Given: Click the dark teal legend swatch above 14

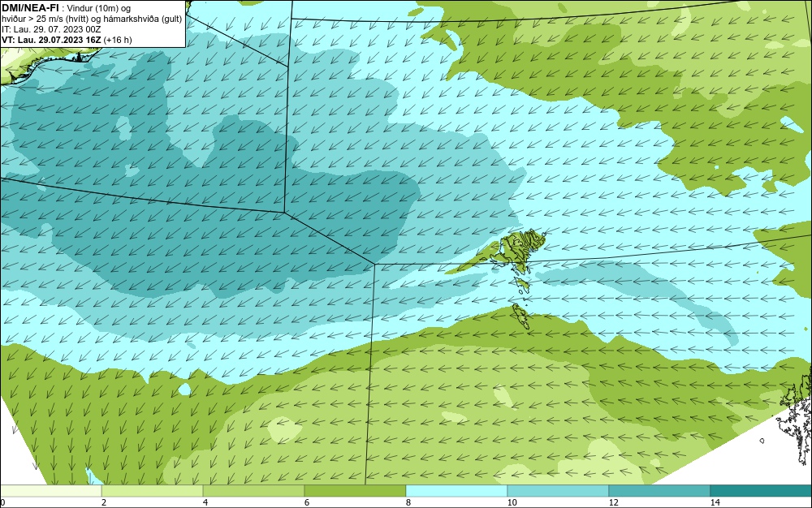Looking at the screenshot, I should coord(762,491).
